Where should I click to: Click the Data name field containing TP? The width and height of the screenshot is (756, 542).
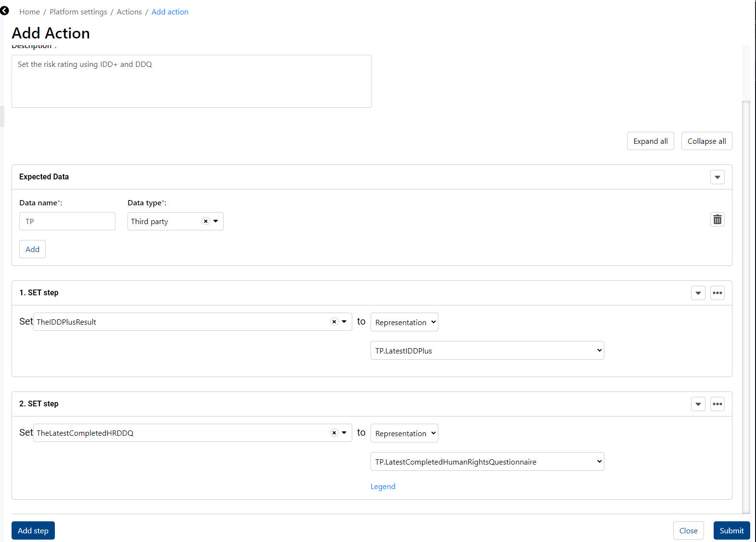pyautogui.click(x=67, y=221)
